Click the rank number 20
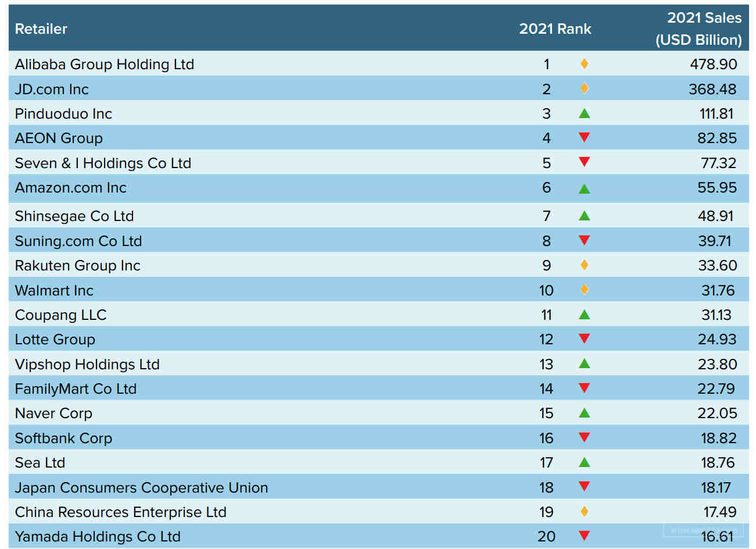The height and width of the screenshot is (549, 756). (x=546, y=537)
